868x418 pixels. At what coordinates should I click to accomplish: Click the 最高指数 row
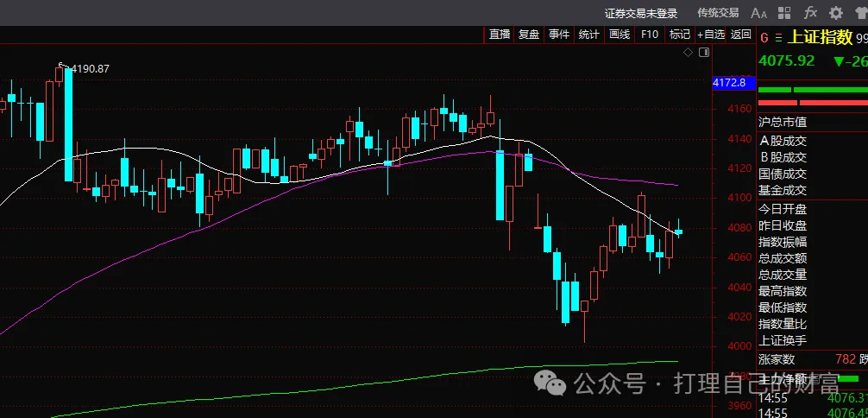pyautogui.click(x=812, y=291)
